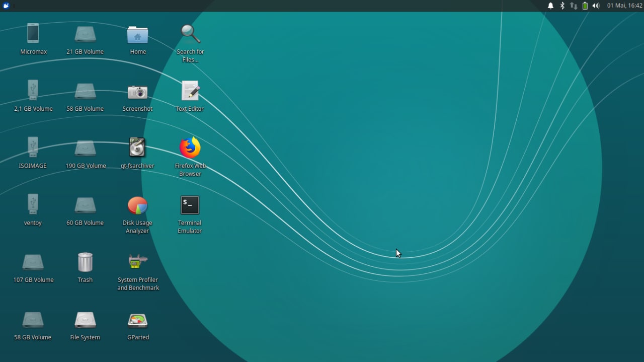Open the Home folder icon

137,34
